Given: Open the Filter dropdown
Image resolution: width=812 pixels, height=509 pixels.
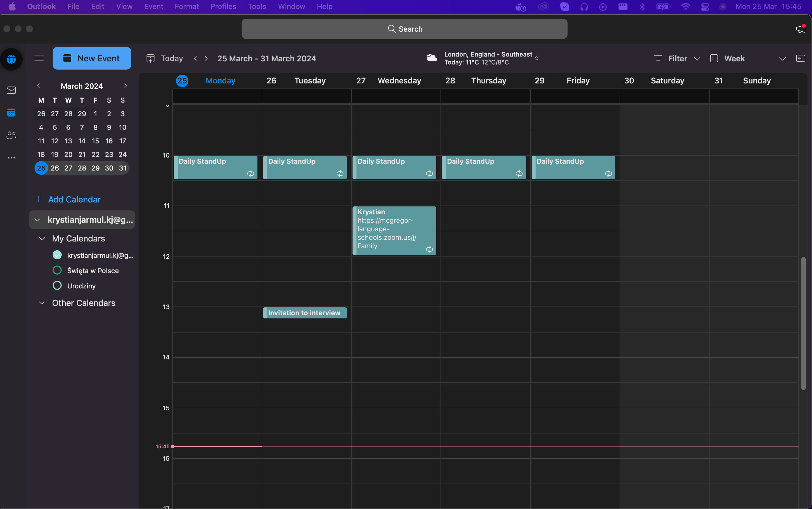Looking at the screenshot, I should (677, 58).
